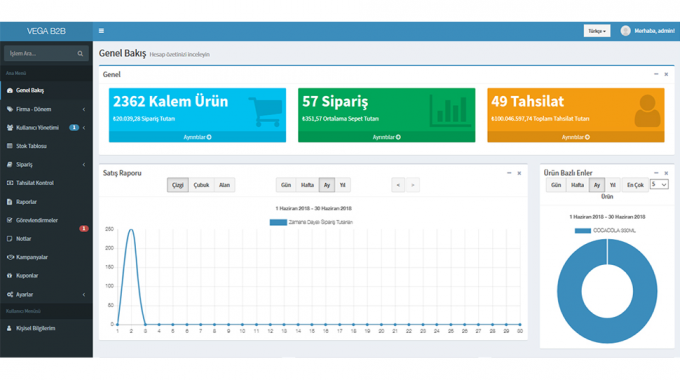Open Ayrıntılar link on Tahsilat card
The width and height of the screenshot is (680, 380).
575,137
